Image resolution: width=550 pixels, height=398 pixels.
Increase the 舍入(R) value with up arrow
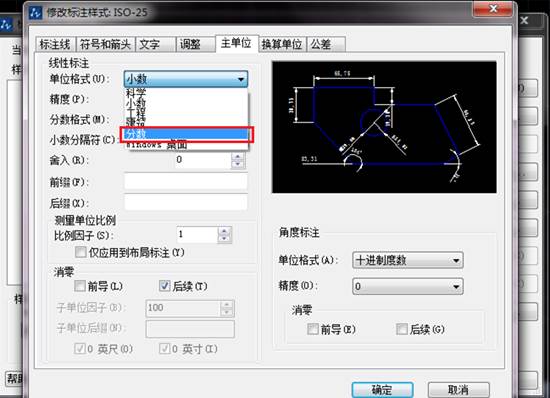point(238,157)
